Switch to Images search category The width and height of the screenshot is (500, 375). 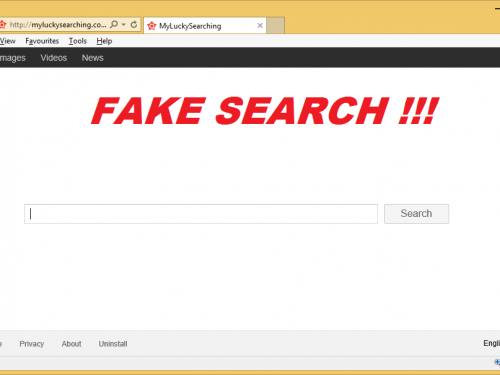pyautogui.click(x=13, y=58)
